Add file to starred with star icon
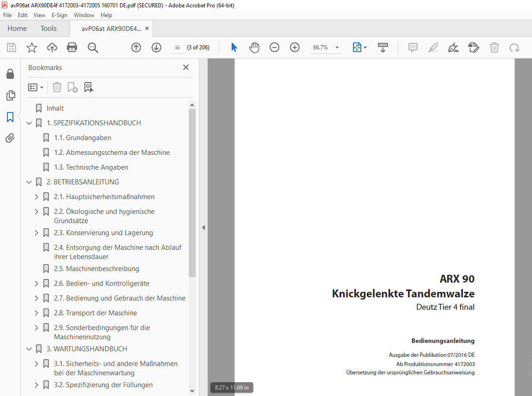532x396 pixels. (31, 47)
